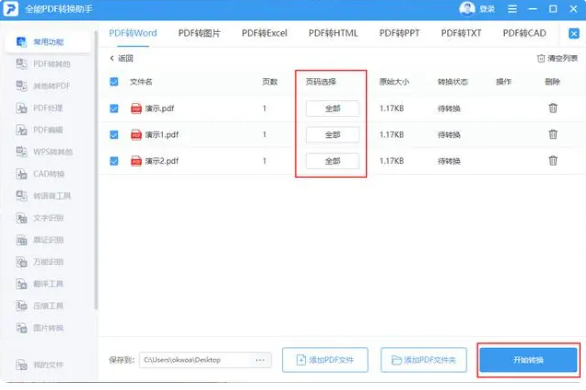Open page selection 全部 for 演示2.pdf
The height and width of the screenshot is (390, 586).
[x=333, y=161]
